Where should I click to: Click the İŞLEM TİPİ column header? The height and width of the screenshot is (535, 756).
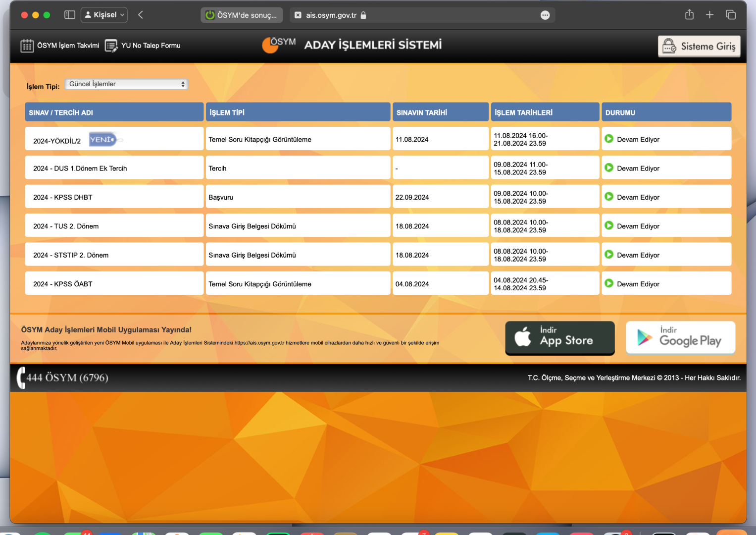coord(298,112)
